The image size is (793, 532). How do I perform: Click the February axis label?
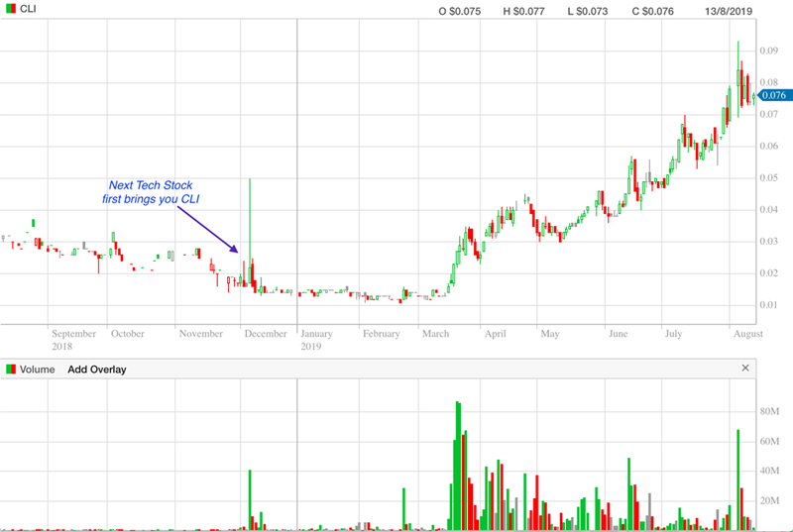381,334
